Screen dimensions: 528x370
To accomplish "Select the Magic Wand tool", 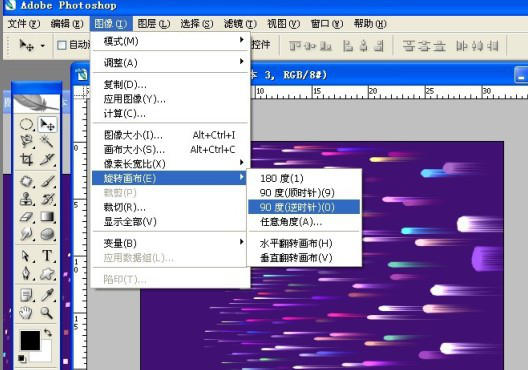I will pyautogui.click(x=47, y=141).
